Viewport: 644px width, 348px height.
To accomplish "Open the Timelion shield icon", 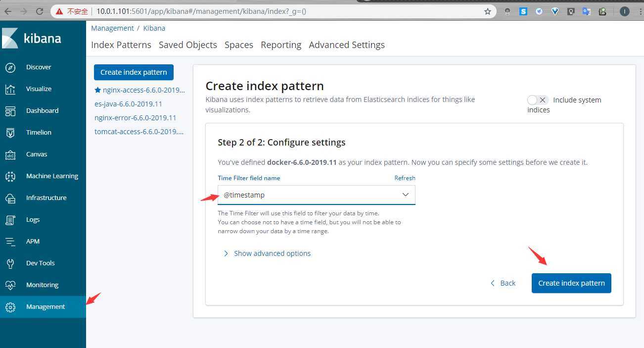I will [x=10, y=133].
